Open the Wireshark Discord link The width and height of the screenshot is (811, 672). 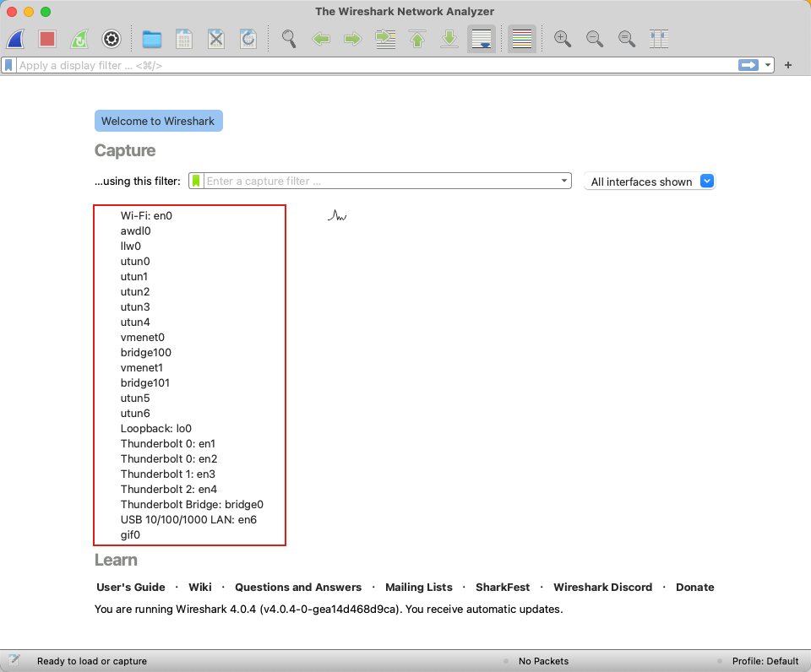(602, 588)
